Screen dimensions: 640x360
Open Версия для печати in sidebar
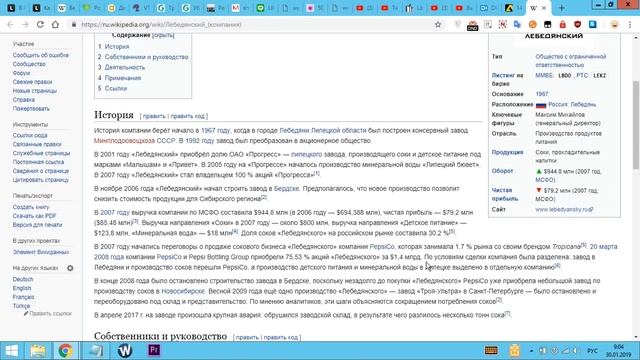pos(37,225)
